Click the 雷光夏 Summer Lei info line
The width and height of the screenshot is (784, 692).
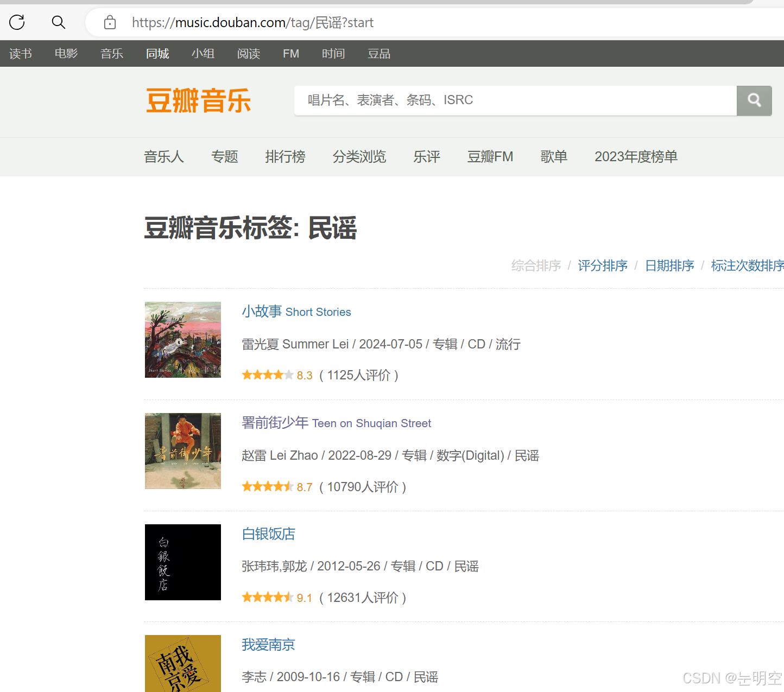381,344
